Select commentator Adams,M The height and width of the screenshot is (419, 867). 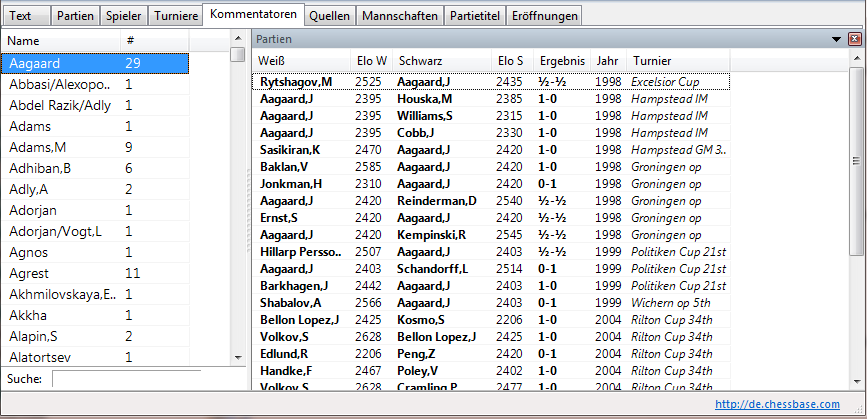(95, 148)
